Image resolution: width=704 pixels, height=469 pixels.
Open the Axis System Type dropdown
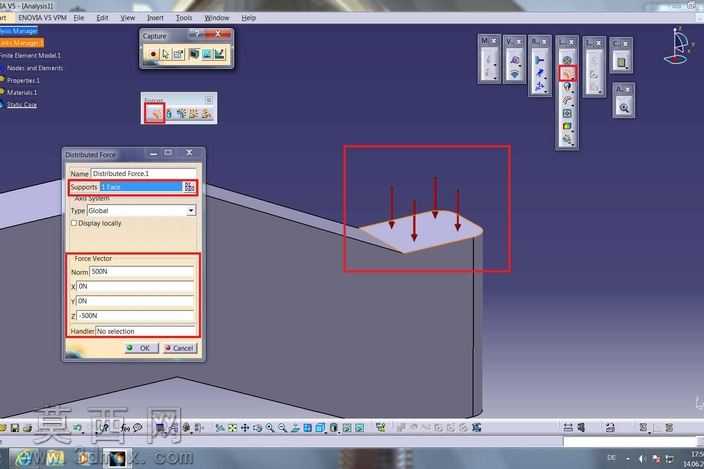[x=191, y=210]
